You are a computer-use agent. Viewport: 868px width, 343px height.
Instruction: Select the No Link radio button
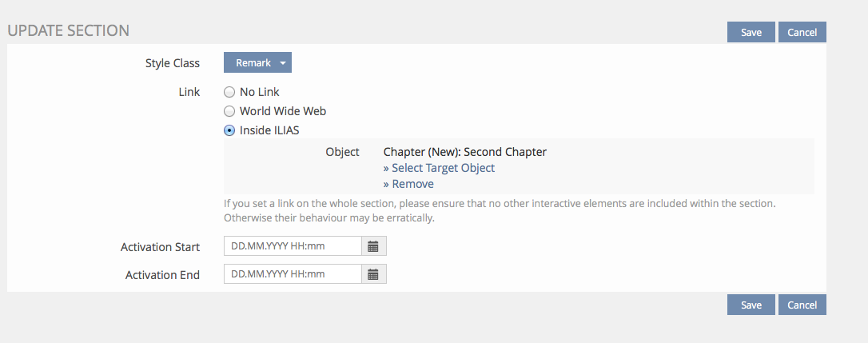(x=229, y=92)
